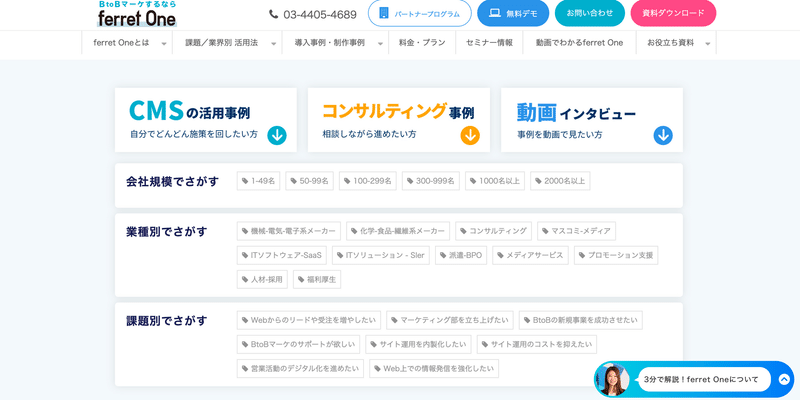Screen dimensions: 800x400
Task: Select the 1-49名 company size tag
Action: coord(258,181)
